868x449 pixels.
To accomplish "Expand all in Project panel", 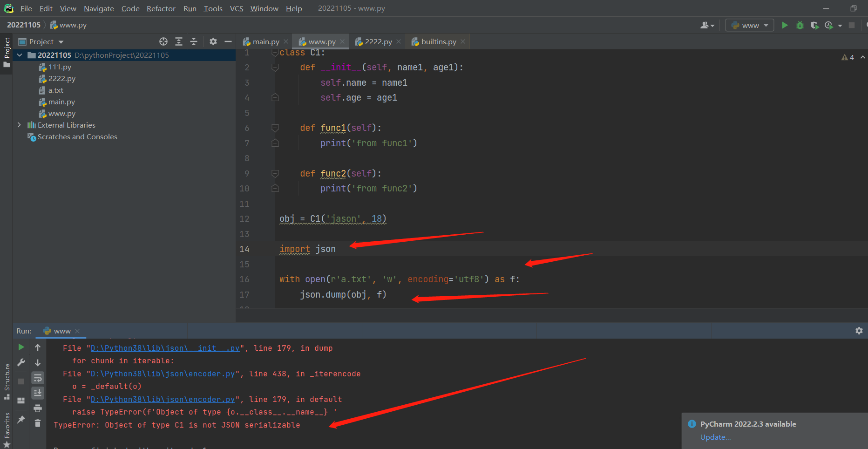I will 179,41.
